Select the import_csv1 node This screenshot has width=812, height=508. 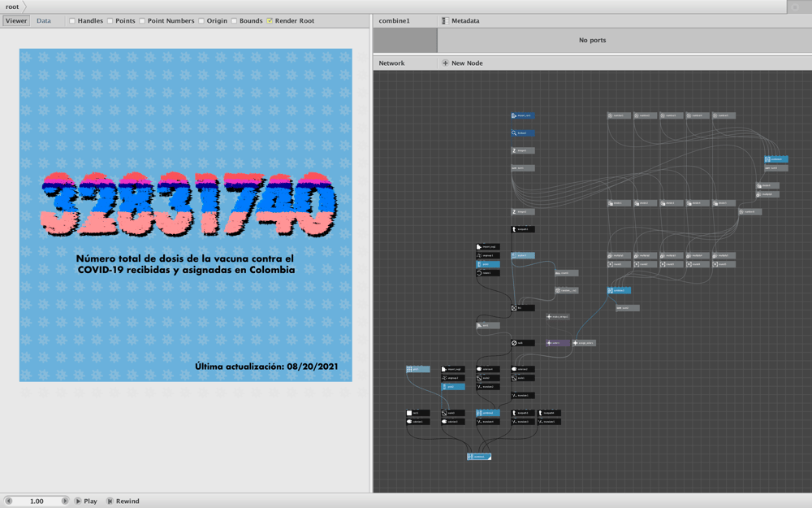click(522, 115)
